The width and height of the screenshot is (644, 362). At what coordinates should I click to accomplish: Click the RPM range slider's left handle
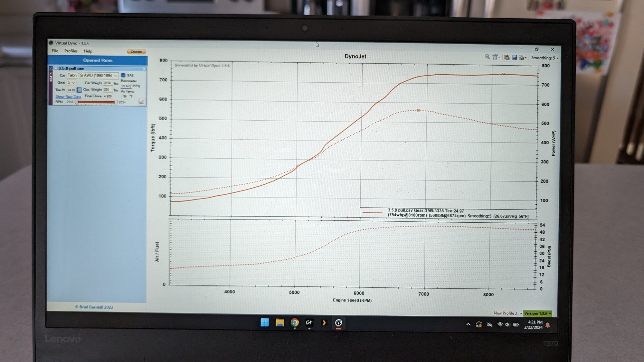point(76,102)
